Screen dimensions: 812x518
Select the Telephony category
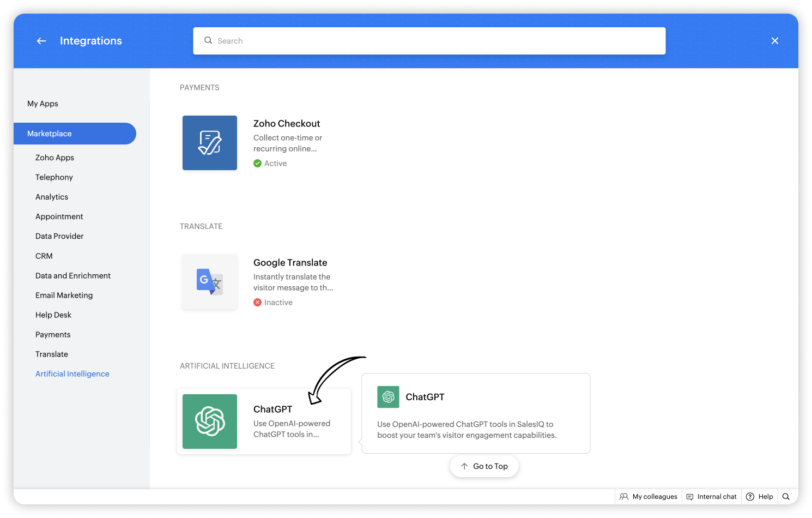(x=54, y=177)
